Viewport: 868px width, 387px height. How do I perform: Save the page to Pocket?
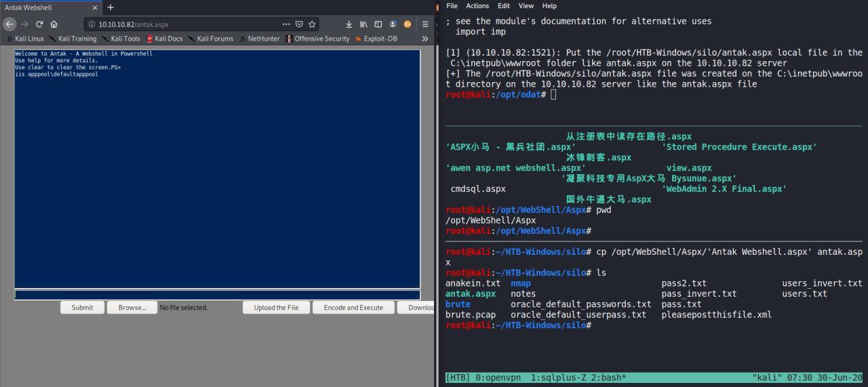click(x=300, y=24)
